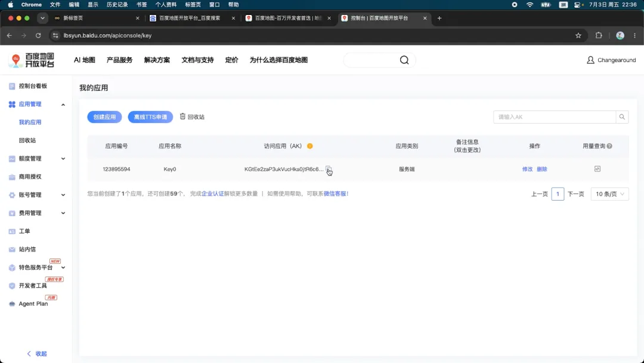Click the usage query help question icon

pos(609,146)
